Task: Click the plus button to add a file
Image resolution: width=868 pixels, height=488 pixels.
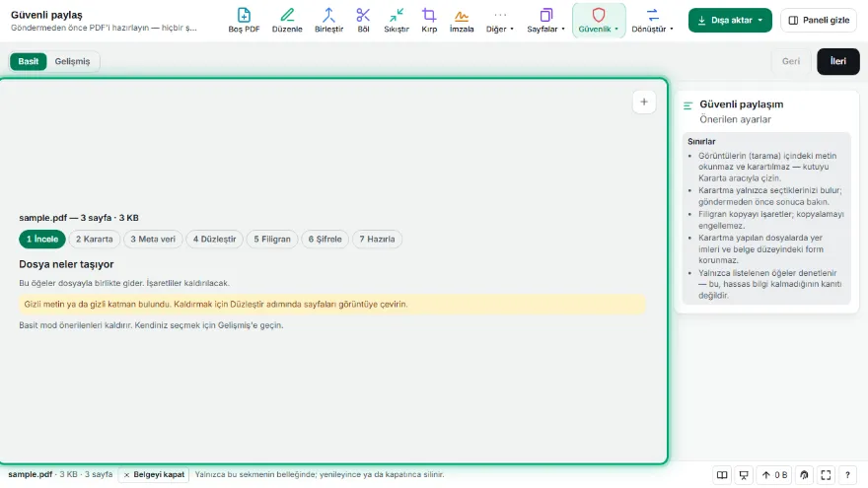Action: click(644, 102)
